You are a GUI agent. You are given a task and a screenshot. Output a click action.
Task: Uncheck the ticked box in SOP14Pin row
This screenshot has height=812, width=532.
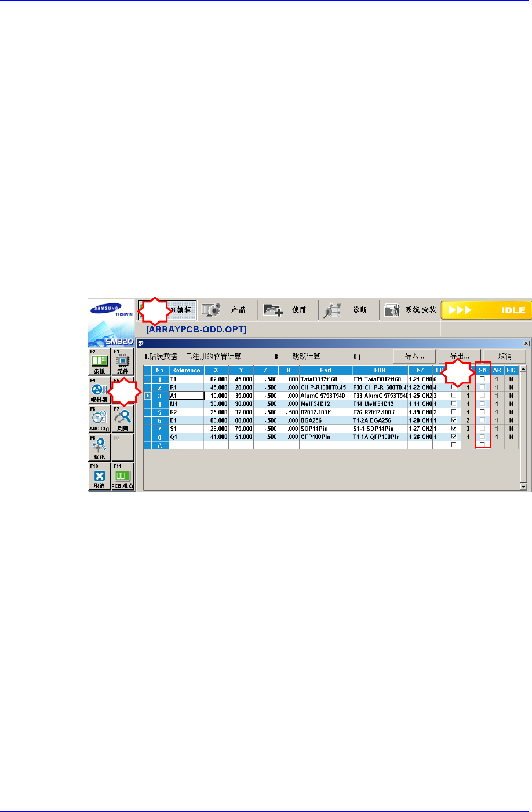453,429
